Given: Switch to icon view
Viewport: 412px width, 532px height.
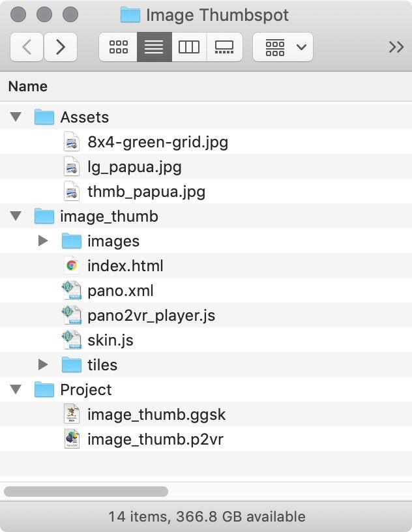Looking at the screenshot, I should click(119, 47).
